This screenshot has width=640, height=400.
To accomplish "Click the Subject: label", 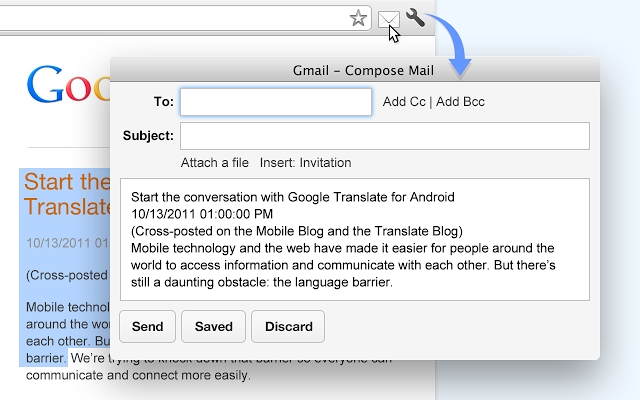I will tap(148, 136).
